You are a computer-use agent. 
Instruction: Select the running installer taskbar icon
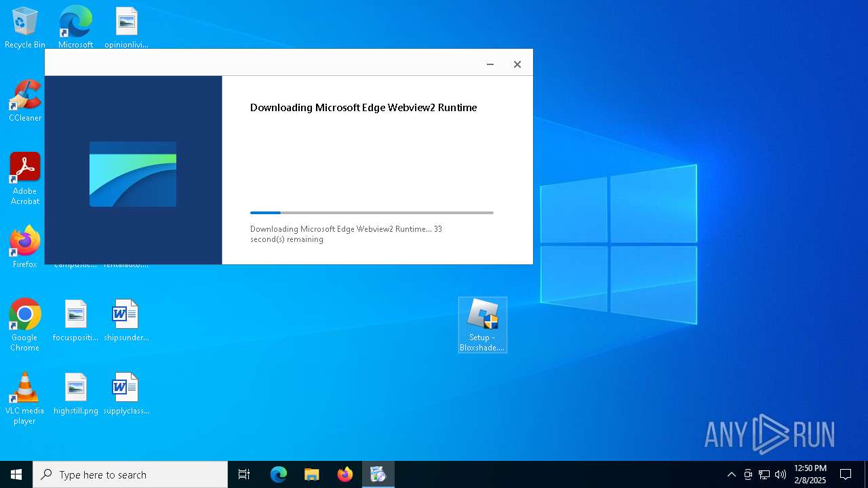point(378,474)
